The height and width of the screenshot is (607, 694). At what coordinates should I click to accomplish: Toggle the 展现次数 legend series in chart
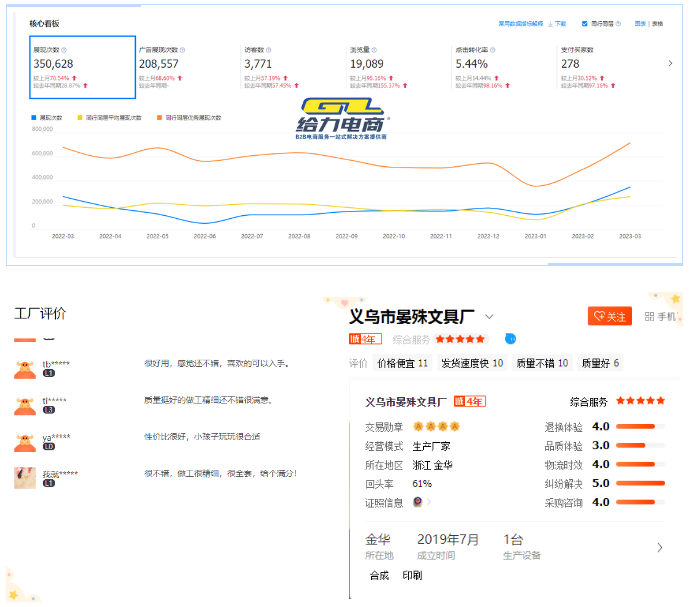(45, 118)
